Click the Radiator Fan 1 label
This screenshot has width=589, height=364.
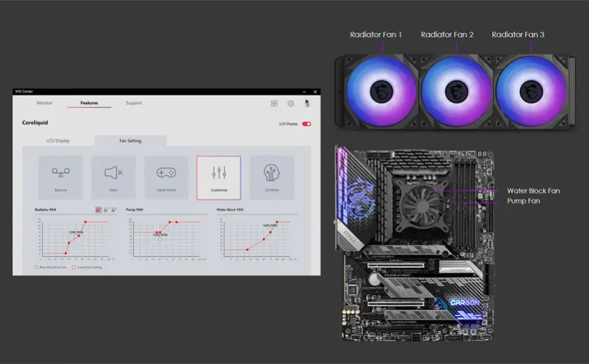coord(375,35)
